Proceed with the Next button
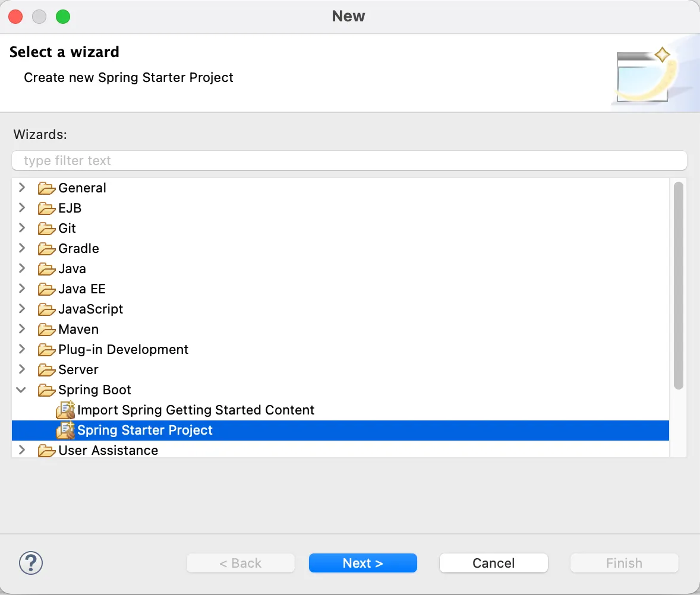The height and width of the screenshot is (595, 700). [x=363, y=563]
